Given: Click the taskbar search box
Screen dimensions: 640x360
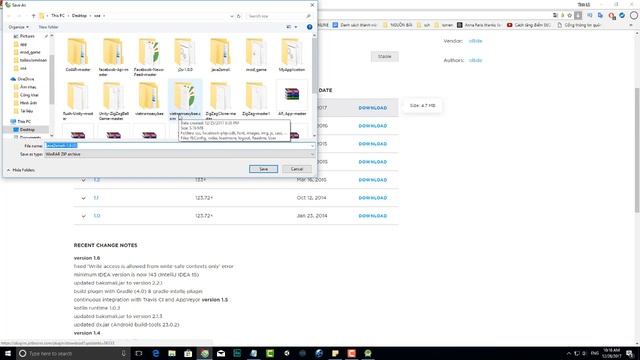Looking at the screenshot, I should pos(73,353).
